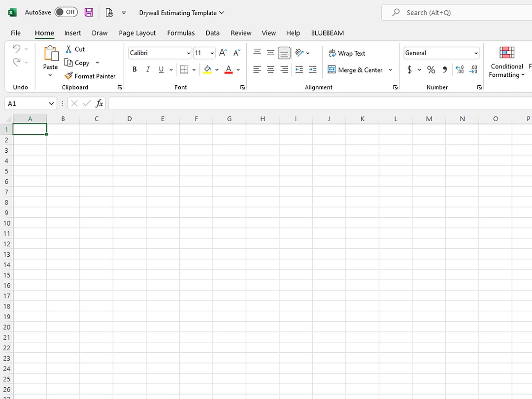Click the Merge & Center button
This screenshot has width=532, height=399.
tap(356, 70)
